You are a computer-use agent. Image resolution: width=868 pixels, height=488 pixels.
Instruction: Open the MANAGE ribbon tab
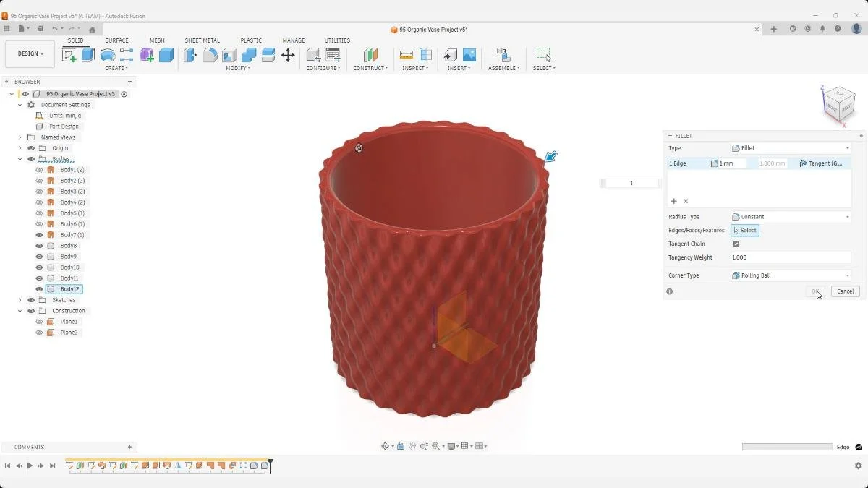(294, 40)
